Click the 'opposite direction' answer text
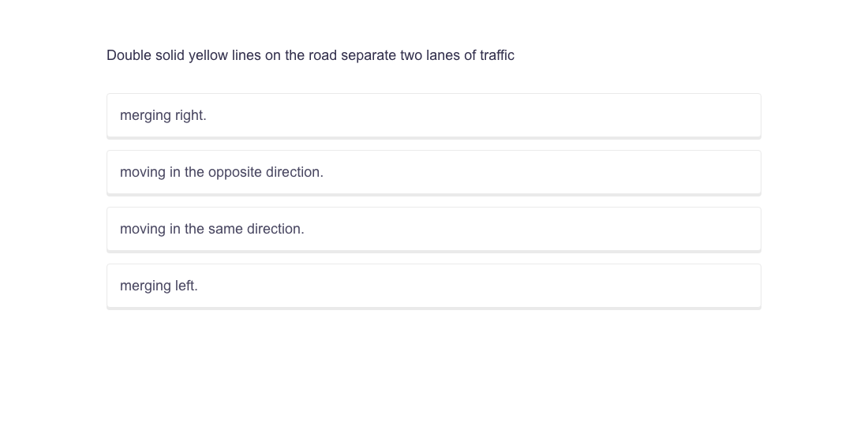 [222, 172]
